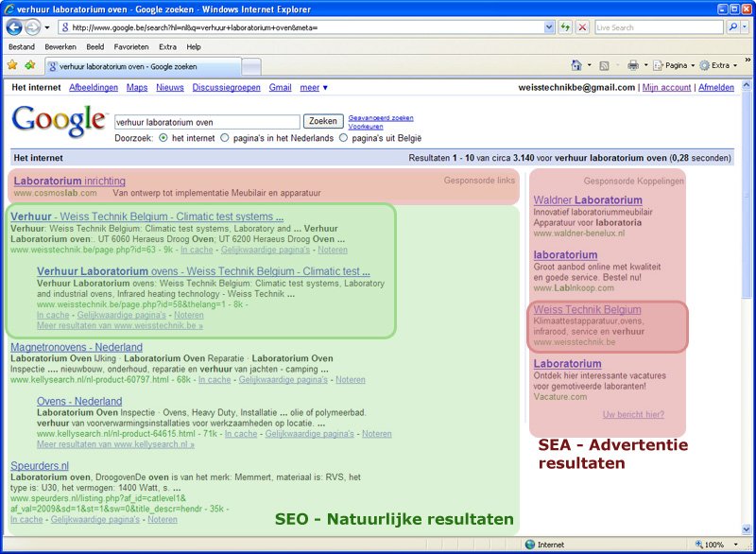Open the recent pages dropdown arrow
The image size is (756, 554).
[46, 27]
